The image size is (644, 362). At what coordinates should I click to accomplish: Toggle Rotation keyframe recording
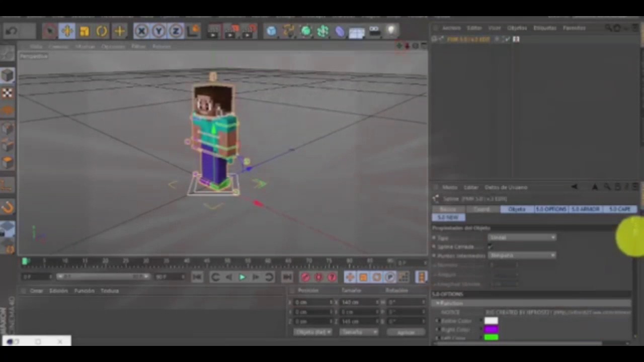[x=377, y=277]
